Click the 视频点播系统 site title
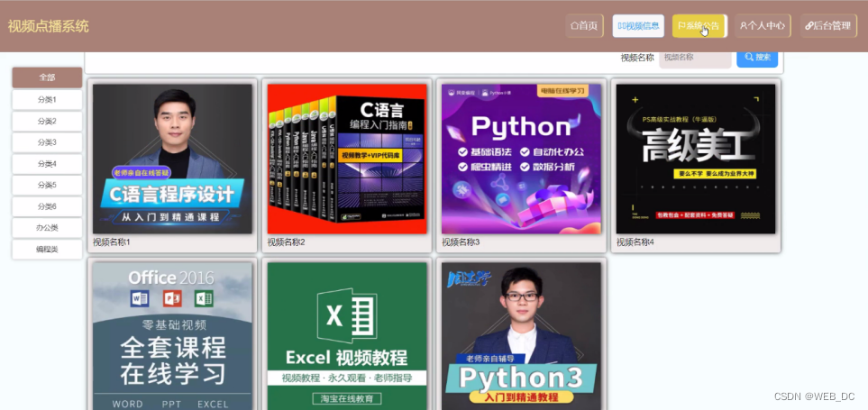The image size is (868, 410). tap(48, 26)
